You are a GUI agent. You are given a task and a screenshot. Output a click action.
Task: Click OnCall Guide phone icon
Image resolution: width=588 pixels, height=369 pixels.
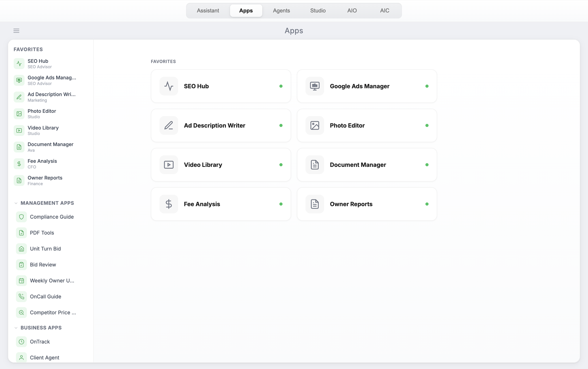21,297
